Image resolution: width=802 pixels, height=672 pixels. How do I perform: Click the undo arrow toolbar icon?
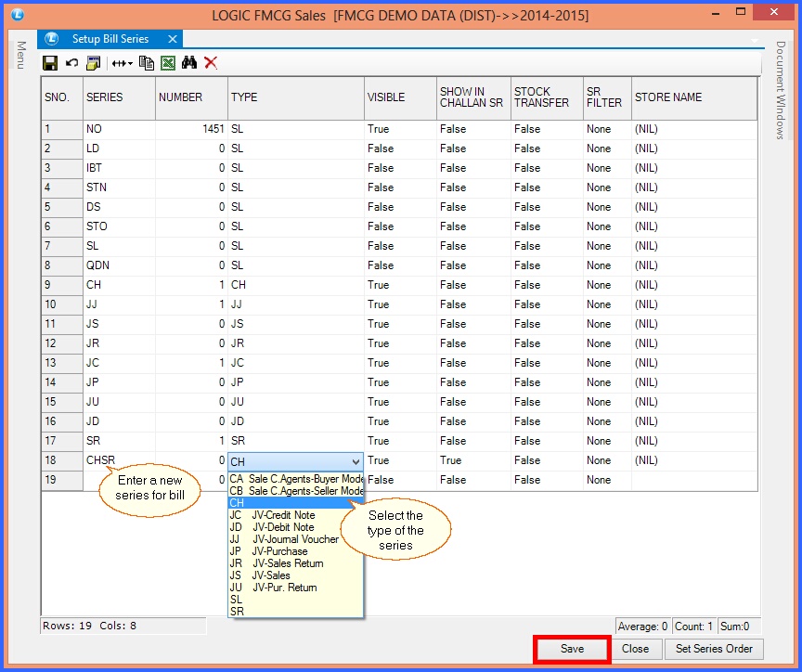(x=71, y=63)
